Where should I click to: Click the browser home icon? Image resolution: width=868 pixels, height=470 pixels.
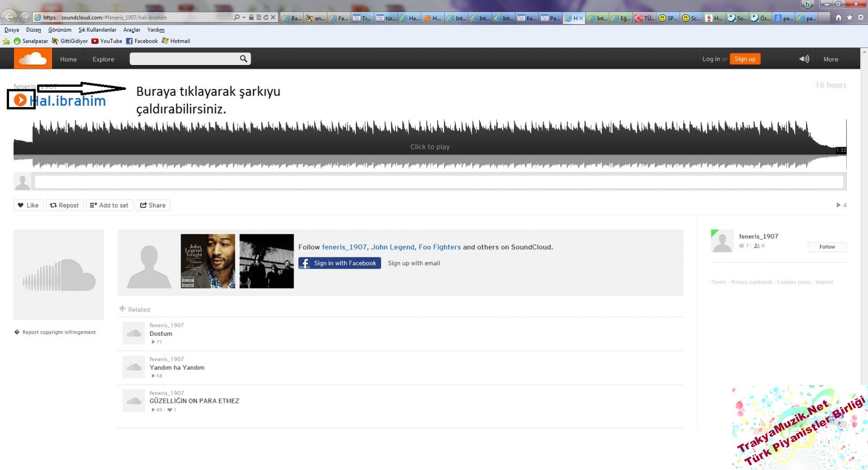[x=838, y=18]
